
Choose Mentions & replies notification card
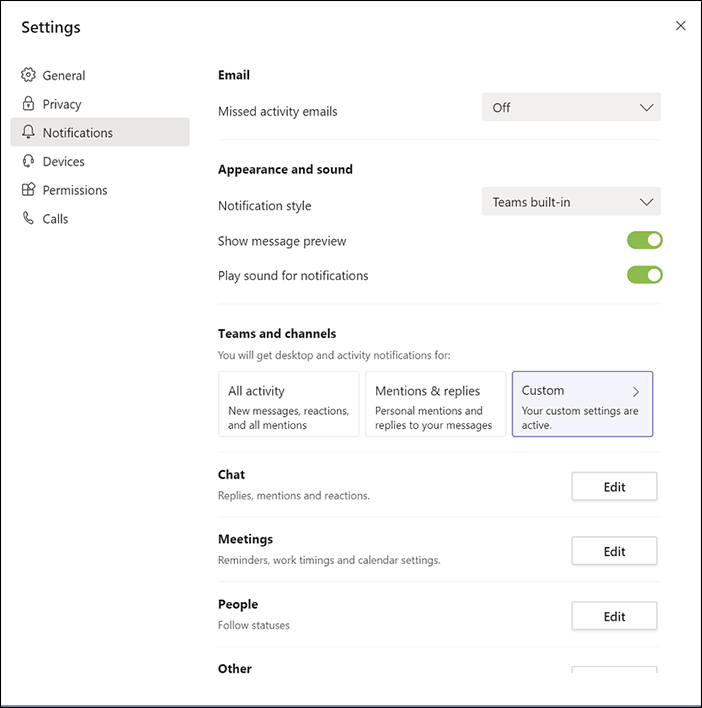click(x=435, y=404)
